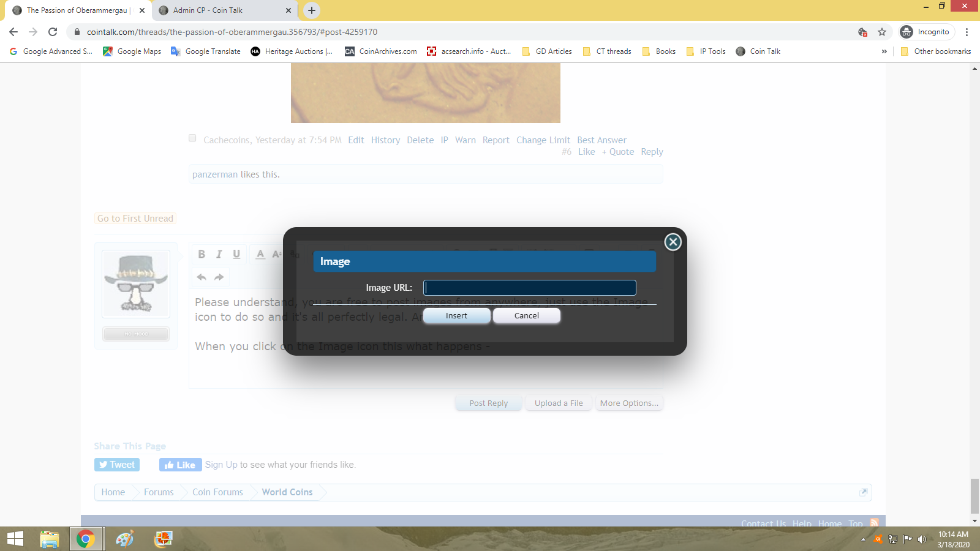Expand Other bookmarks folder

click(936, 51)
